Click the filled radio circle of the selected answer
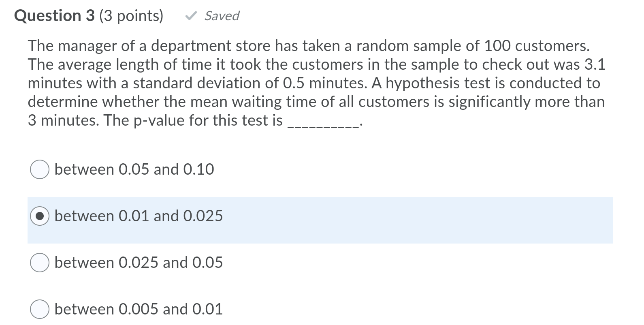This screenshot has width=644, height=325. (x=40, y=216)
